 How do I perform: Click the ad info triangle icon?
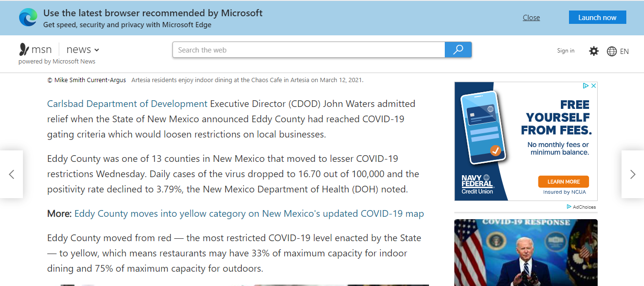586,86
